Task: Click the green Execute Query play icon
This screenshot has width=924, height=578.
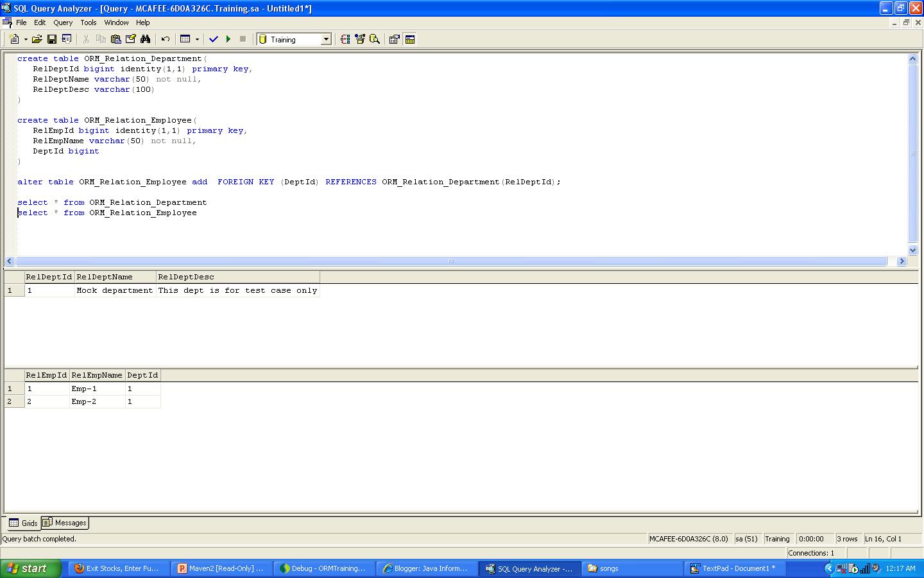Action: 228,39
